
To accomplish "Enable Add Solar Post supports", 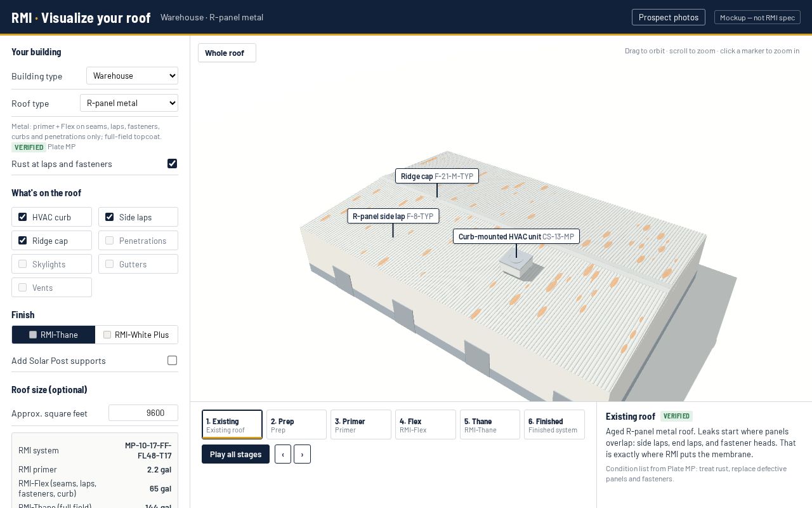I will pos(172,361).
